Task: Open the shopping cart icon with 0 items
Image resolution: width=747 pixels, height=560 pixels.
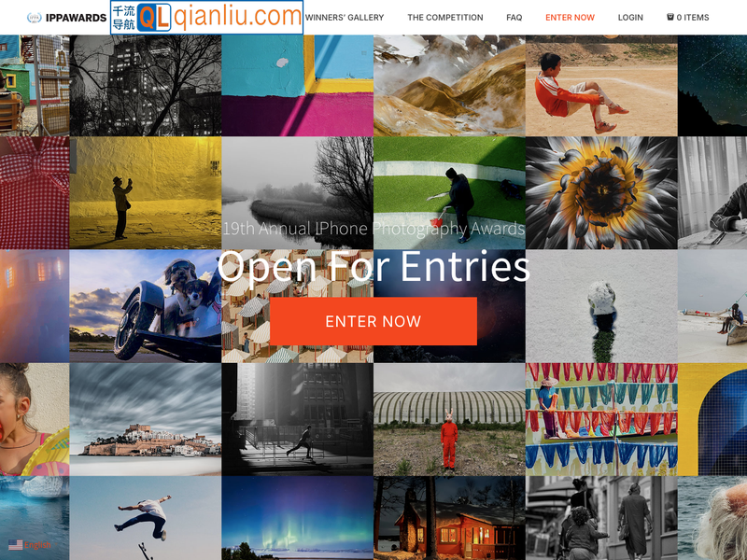Action: coord(669,17)
